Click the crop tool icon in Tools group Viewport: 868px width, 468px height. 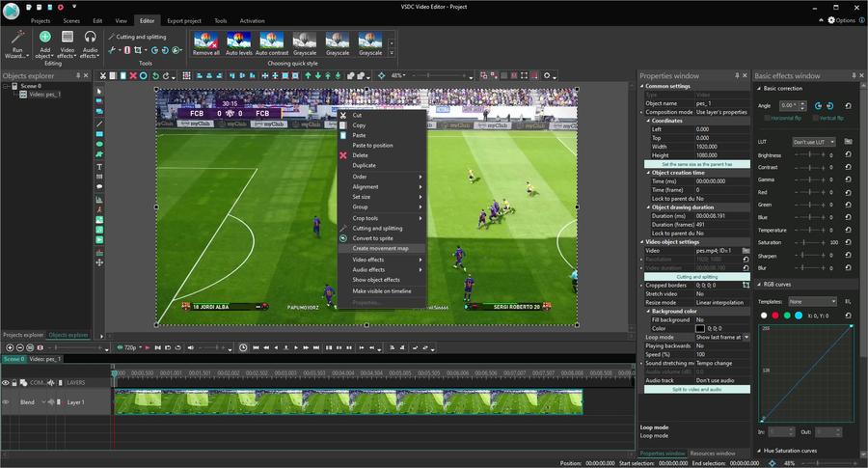[137, 50]
